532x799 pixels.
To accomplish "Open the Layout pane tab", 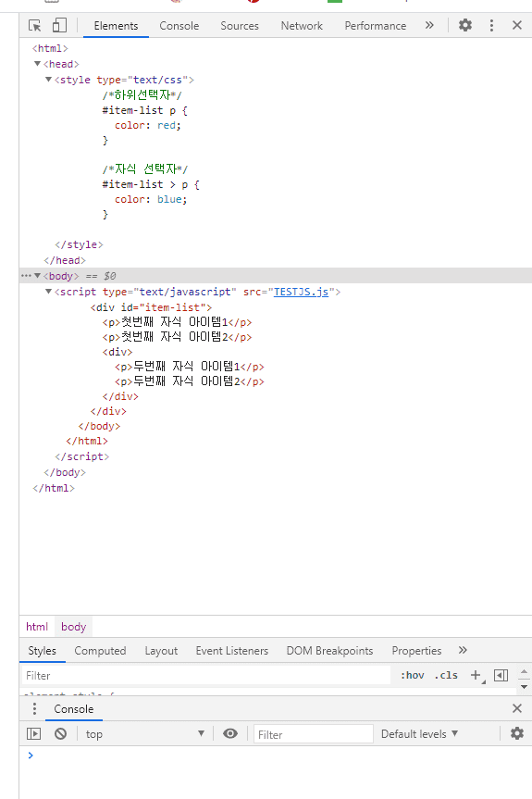I will pyautogui.click(x=161, y=651).
